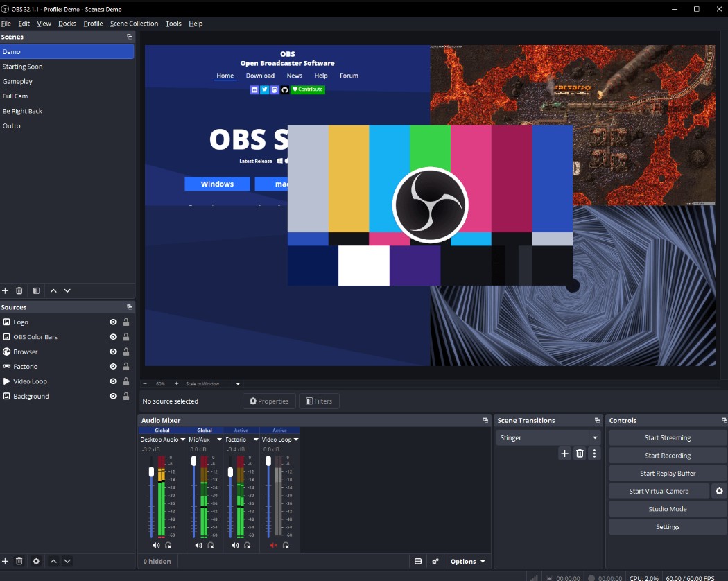
Task: Unmute the Video Loop audio
Action: pos(273,546)
